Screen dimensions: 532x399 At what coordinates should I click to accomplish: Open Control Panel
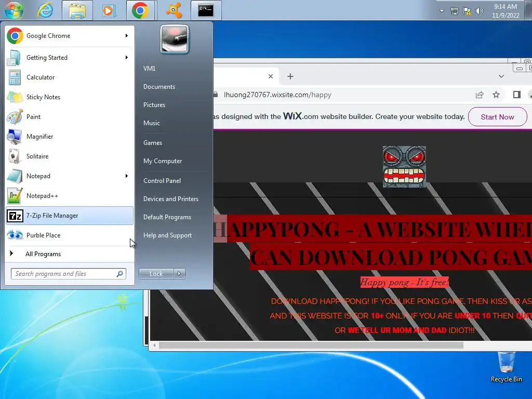(162, 181)
